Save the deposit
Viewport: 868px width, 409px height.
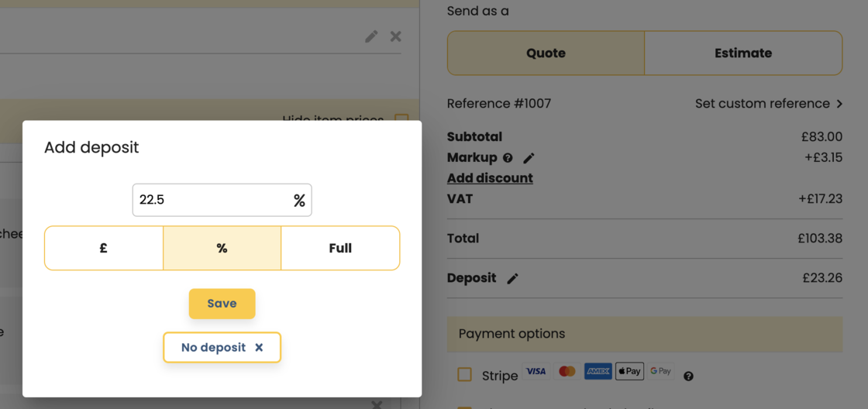tap(222, 304)
